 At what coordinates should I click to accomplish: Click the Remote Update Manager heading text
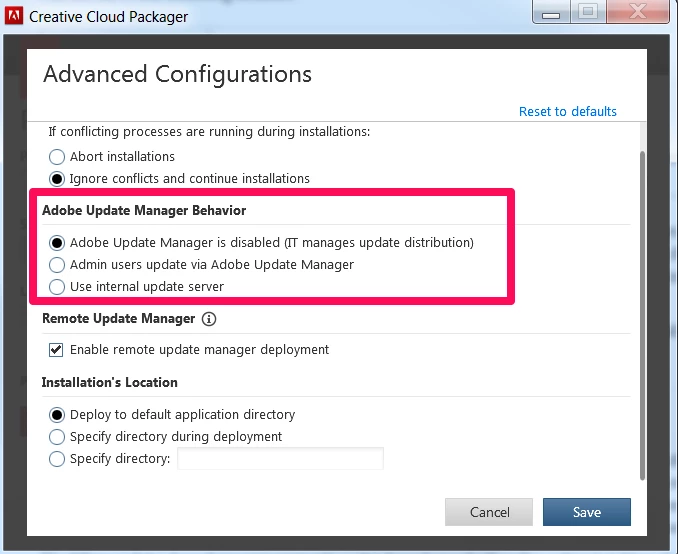pos(118,319)
